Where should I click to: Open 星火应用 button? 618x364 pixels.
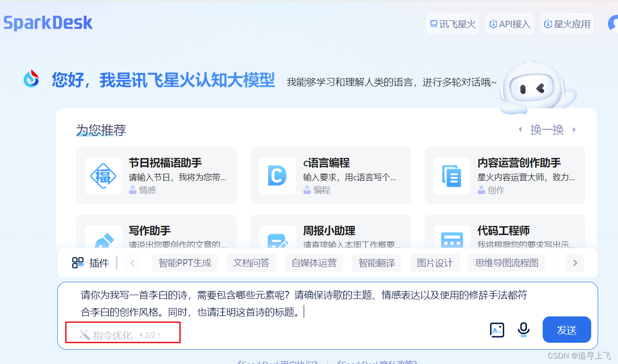[x=567, y=24]
